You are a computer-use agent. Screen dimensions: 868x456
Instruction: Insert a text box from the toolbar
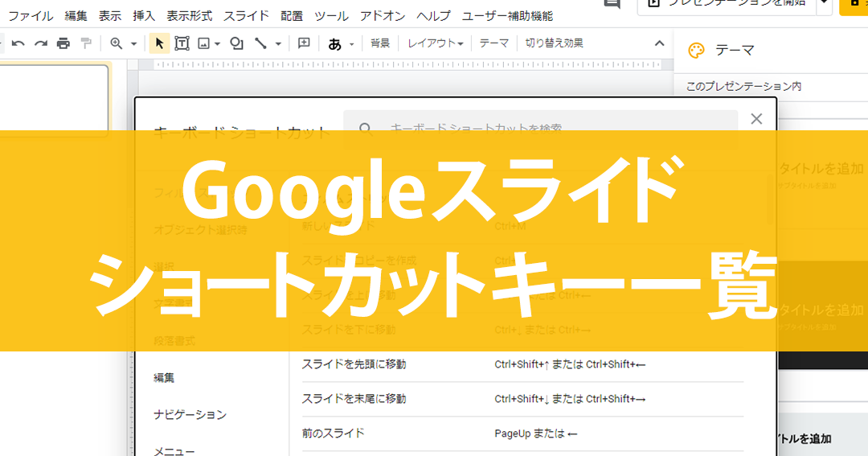pos(182,43)
